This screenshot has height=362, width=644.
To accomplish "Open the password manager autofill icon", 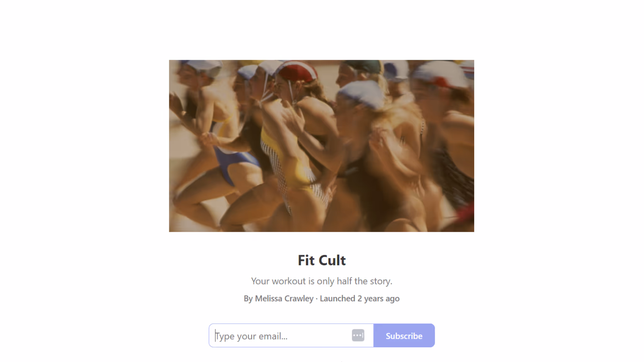I will tap(358, 335).
